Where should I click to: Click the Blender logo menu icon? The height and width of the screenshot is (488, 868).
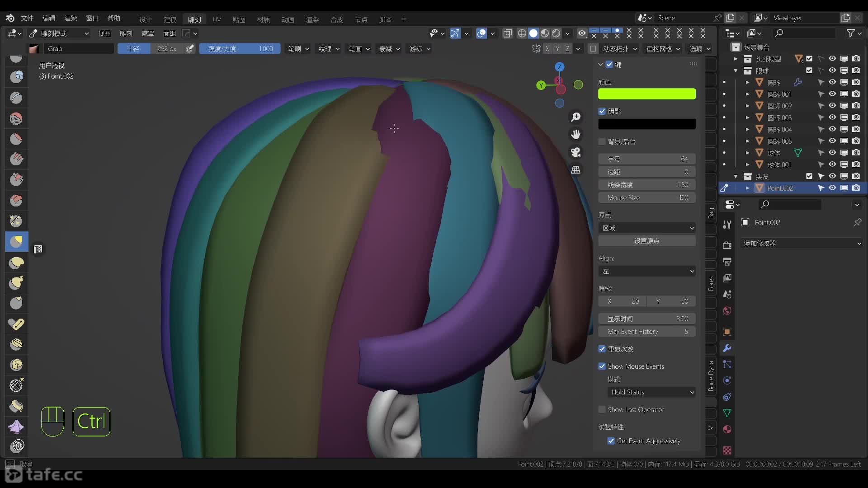point(10,18)
